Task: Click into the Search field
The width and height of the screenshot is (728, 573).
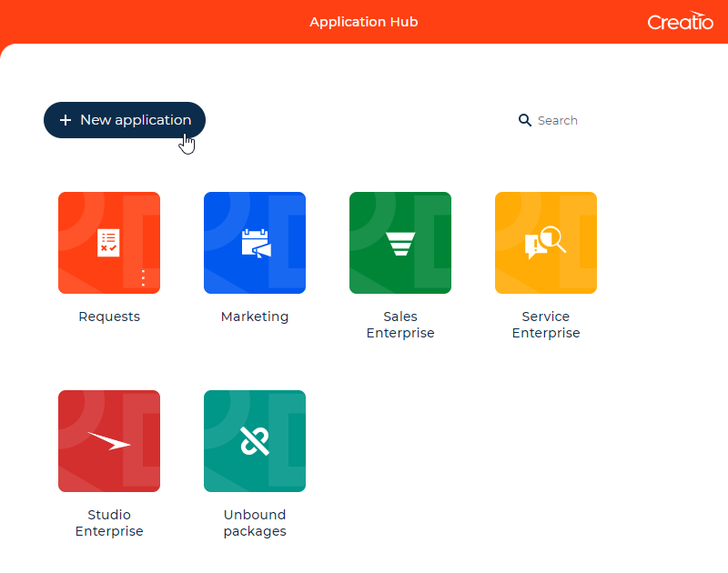Action: click(x=557, y=121)
